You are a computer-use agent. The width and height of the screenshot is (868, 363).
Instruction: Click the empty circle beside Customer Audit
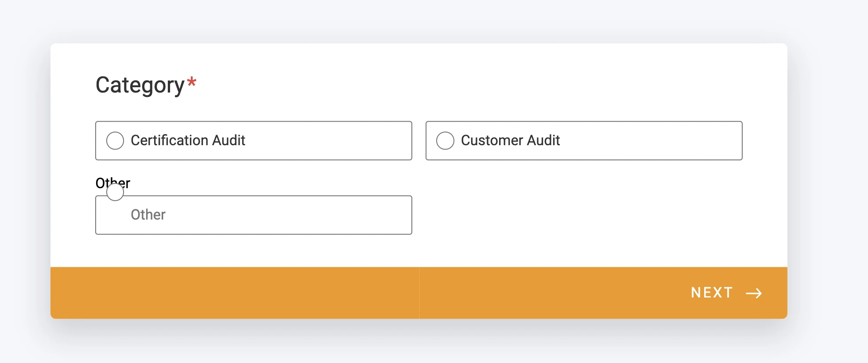click(x=445, y=140)
